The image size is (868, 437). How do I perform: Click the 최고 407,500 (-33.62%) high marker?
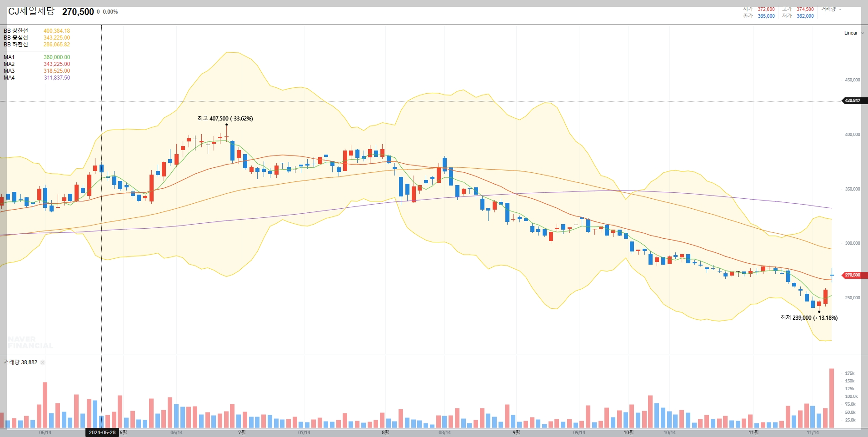click(x=225, y=119)
